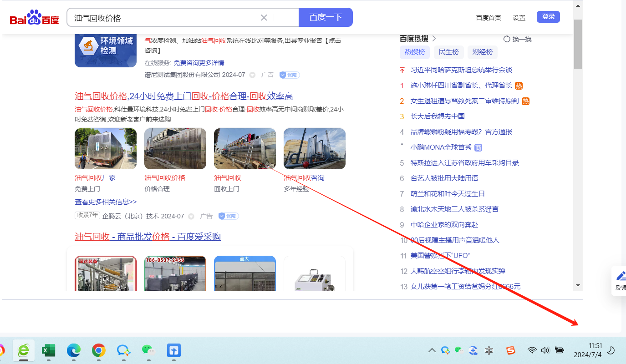The height and width of the screenshot is (364, 626).
Task: Expand the hidden system tray icons chevron
Action: tap(432, 350)
